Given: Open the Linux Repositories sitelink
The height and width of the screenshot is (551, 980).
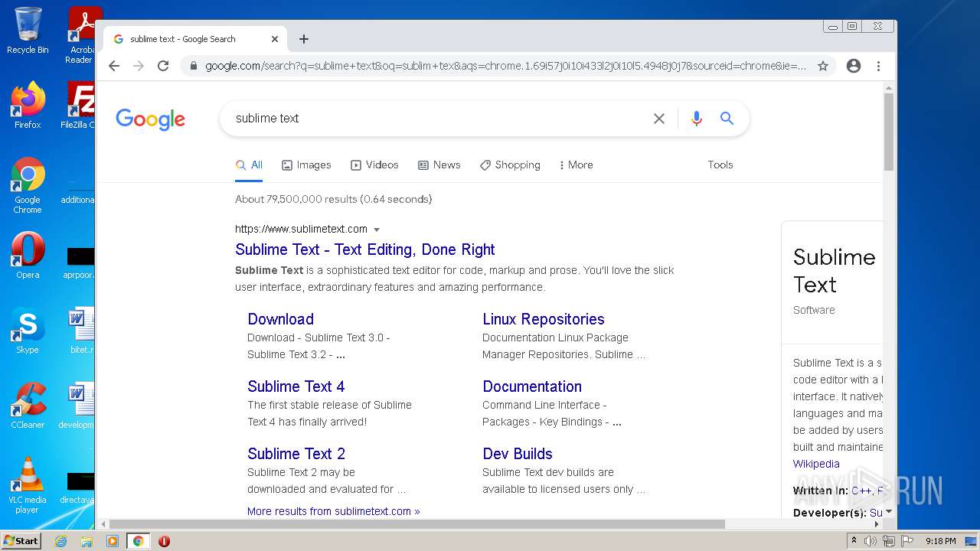Looking at the screenshot, I should point(544,319).
